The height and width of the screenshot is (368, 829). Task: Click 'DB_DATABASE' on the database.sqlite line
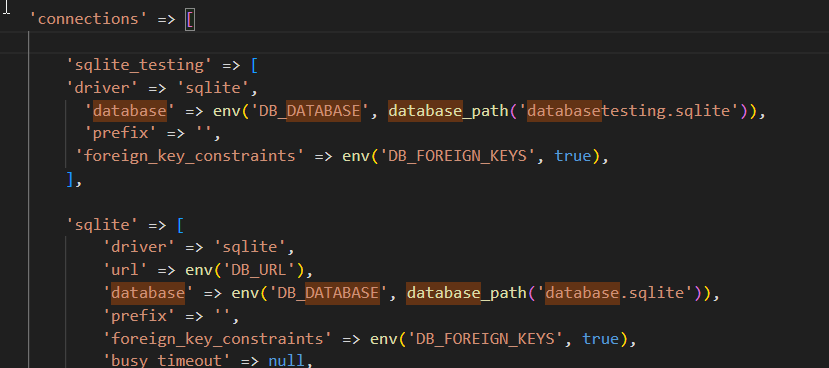pos(328,292)
